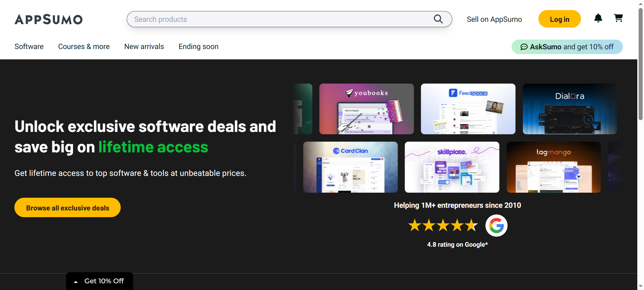Screen dimensions: 644x290
Task: Go to Ending soon
Action: [x=198, y=47]
